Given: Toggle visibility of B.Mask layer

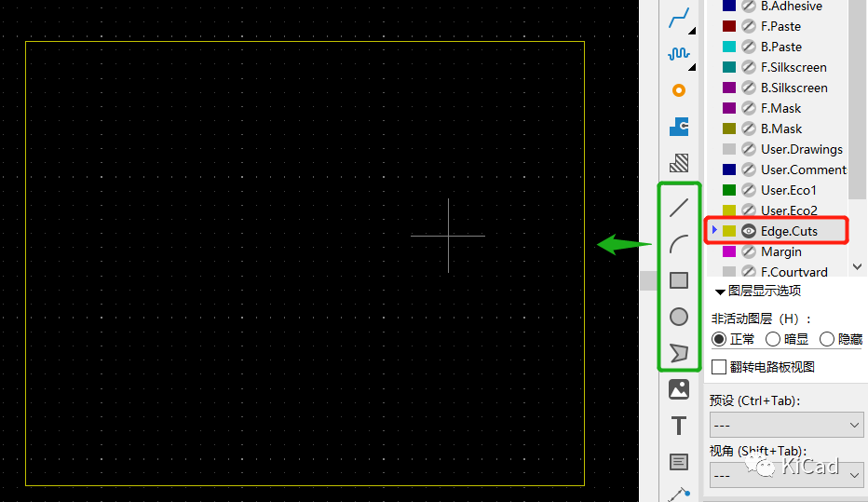Looking at the screenshot, I should click(749, 129).
